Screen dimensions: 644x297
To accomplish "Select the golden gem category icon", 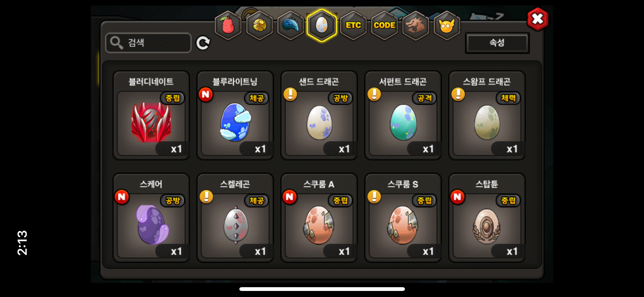I will tap(259, 25).
